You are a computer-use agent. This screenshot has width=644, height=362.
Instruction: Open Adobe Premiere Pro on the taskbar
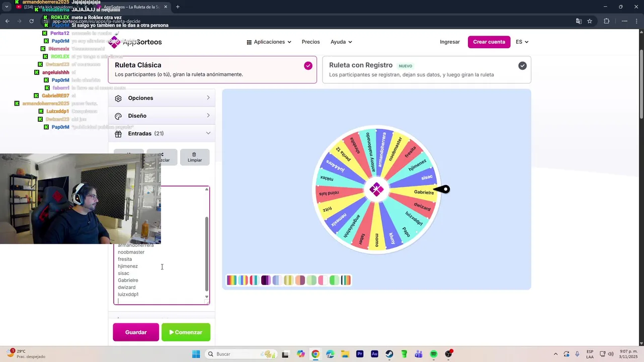click(360, 354)
